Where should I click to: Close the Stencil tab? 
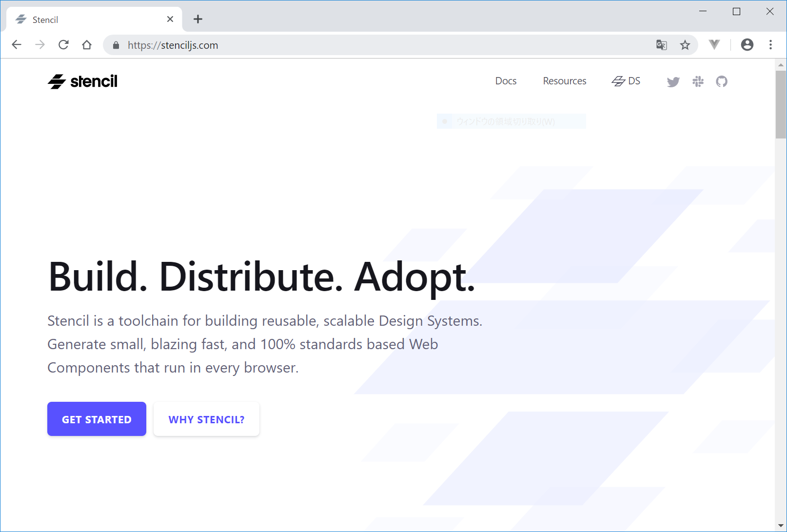[170, 19]
